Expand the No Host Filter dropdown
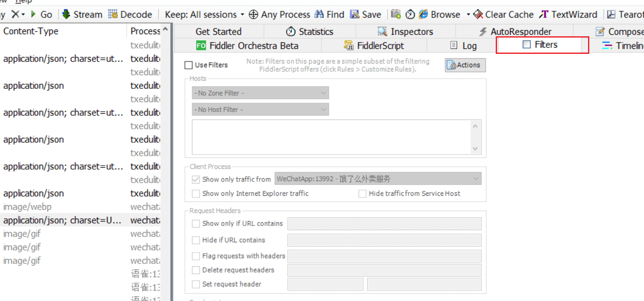The image size is (644, 301). 260,110
